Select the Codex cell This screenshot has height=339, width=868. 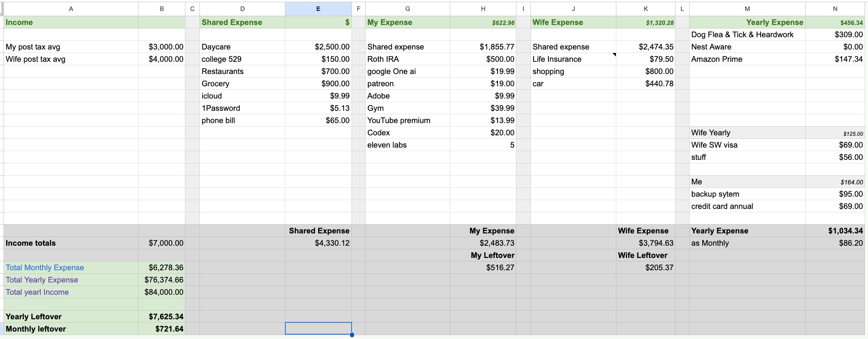click(x=408, y=133)
